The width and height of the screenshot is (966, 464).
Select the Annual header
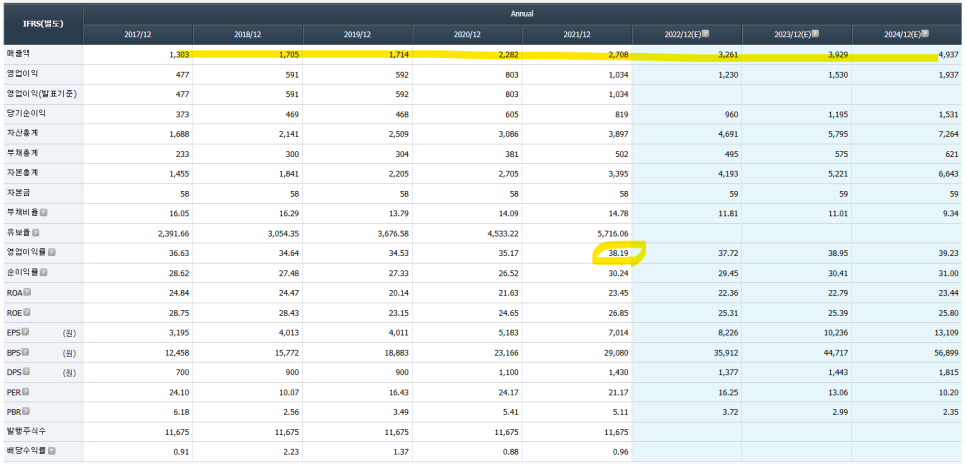(x=522, y=14)
